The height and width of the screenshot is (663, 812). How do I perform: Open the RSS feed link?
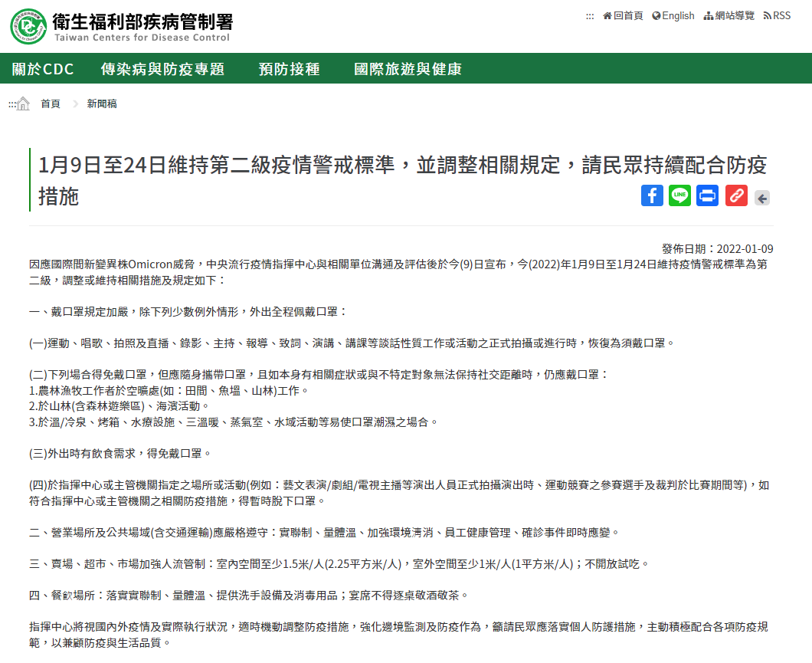[x=777, y=16]
